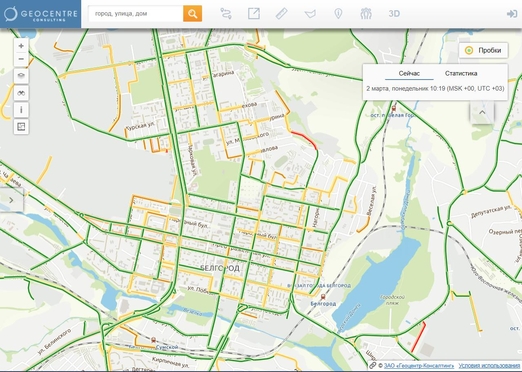Viewport: 522px width, 372px height.
Task: Collapse the traffic info panel
Action: (x=482, y=112)
